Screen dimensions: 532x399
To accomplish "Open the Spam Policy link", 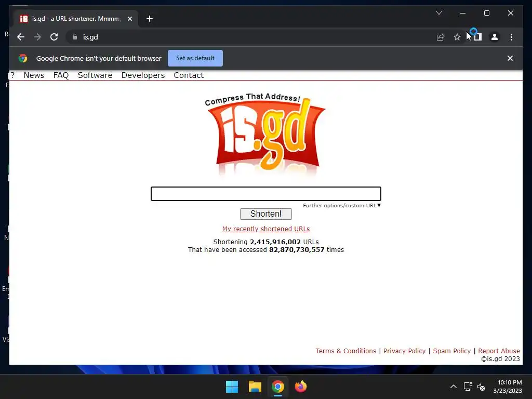I will pos(452,351).
